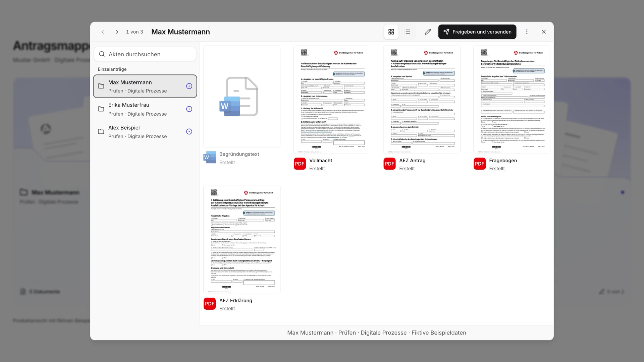Click the PDF icon beside AEZ Erklärung
644x362 pixels.
point(210,304)
